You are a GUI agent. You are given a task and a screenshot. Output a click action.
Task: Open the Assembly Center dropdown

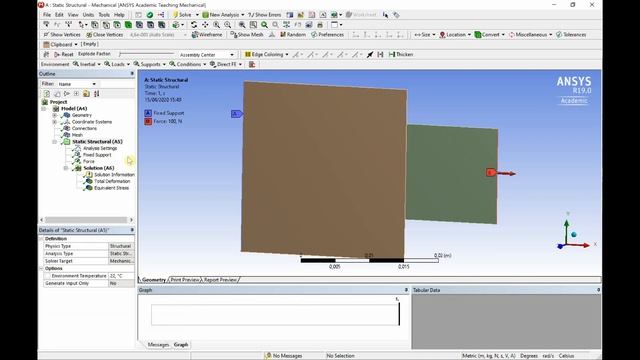232,55
